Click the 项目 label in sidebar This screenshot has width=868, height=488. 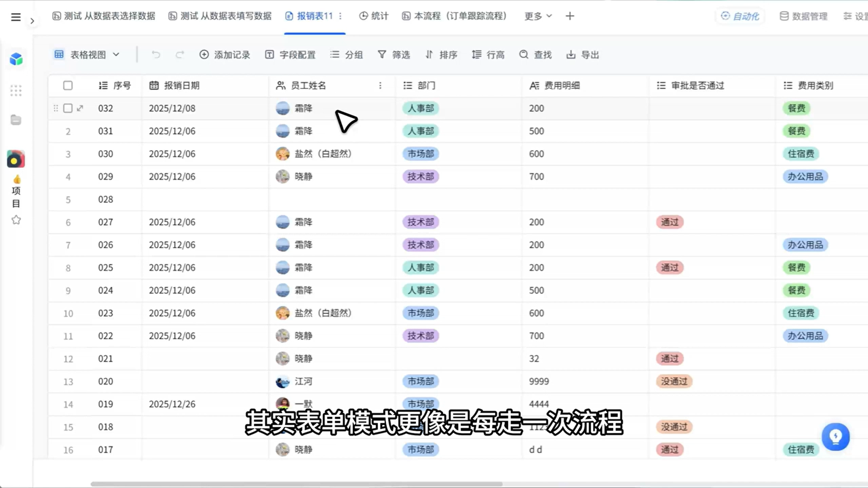pyautogui.click(x=16, y=197)
